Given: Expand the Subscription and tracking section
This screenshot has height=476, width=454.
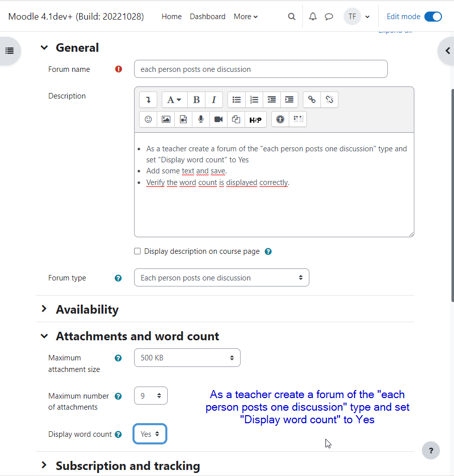Looking at the screenshot, I should pos(44,465).
